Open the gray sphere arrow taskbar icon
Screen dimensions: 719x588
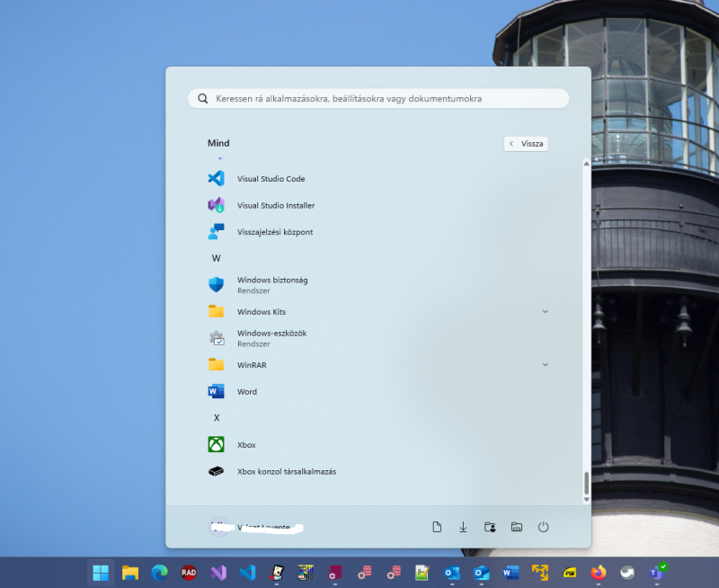(627, 573)
